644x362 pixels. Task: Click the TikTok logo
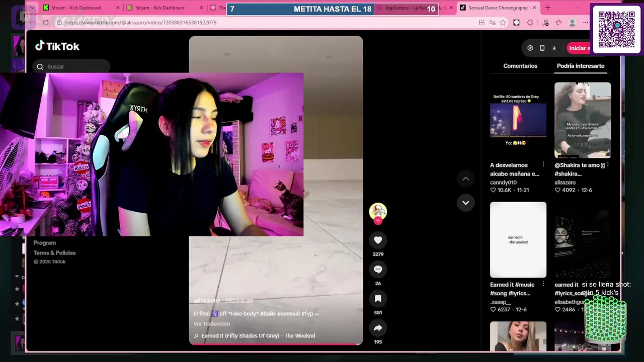click(57, 46)
